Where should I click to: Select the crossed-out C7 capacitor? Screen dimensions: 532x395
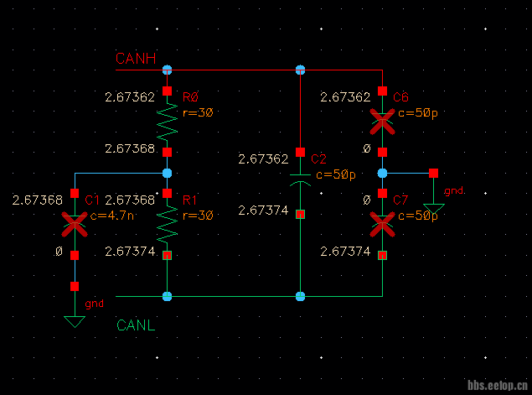point(382,225)
